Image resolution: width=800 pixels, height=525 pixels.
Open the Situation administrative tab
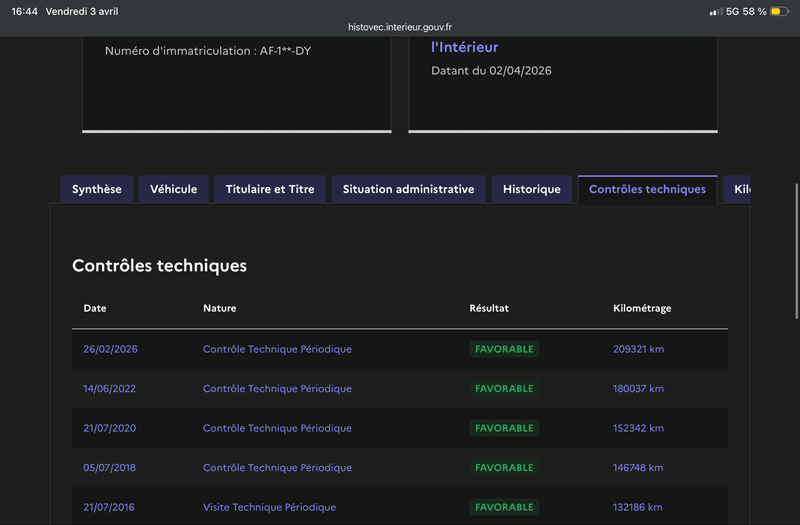[408, 189]
